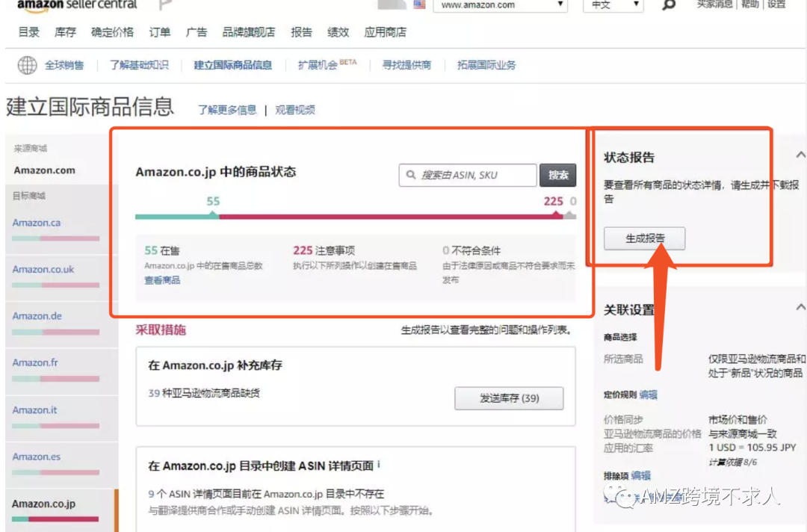The height and width of the screenshot is (532, 807).
Task: Click the 搜索 button
Action: [558, 175]
